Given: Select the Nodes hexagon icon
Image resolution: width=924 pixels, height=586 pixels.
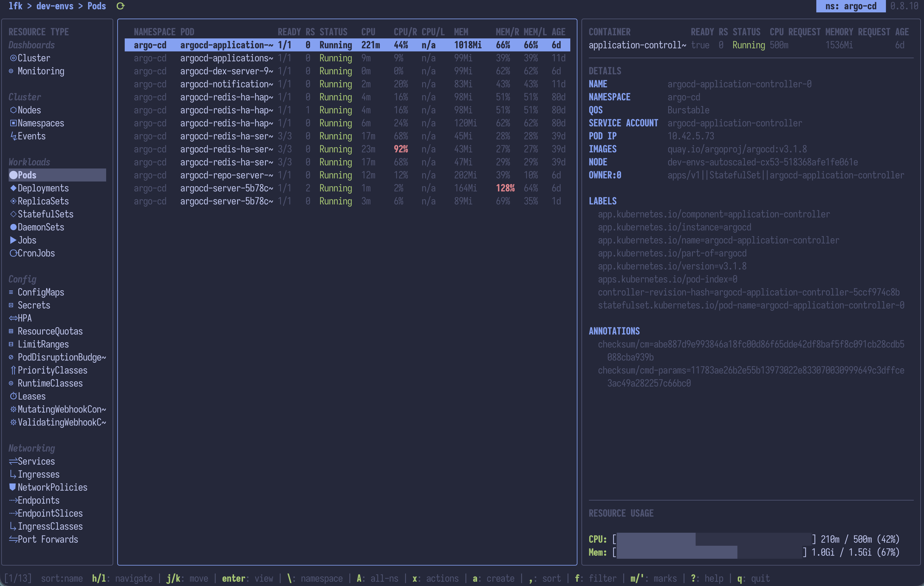Looking at the screenshot, I should [13, 110].
